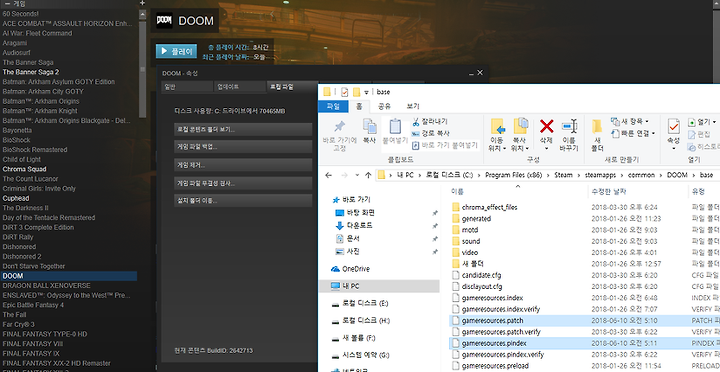Viewport: 720px width, 372px height.
Task: Open the Open (열기) dropdown in ribbon
Action: (x=702, y=122)
